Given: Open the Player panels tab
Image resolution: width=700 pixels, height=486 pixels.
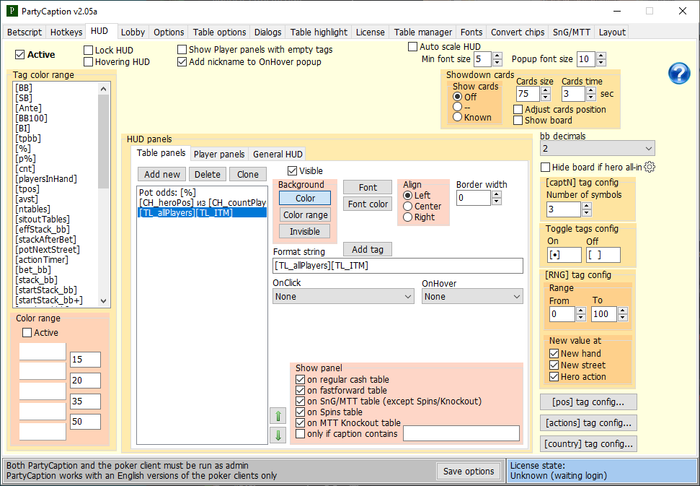Looking at the screenshot, I should click(x=219, y=154).
